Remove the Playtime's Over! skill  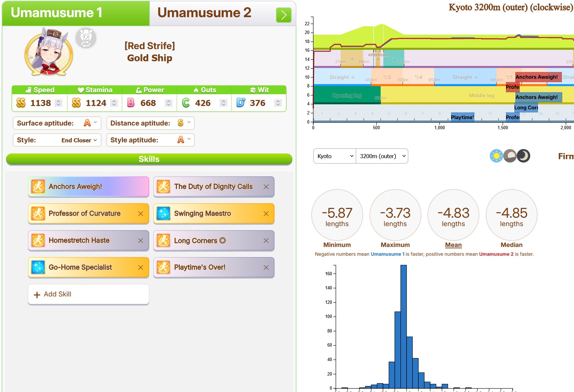(x=266, y=268)
